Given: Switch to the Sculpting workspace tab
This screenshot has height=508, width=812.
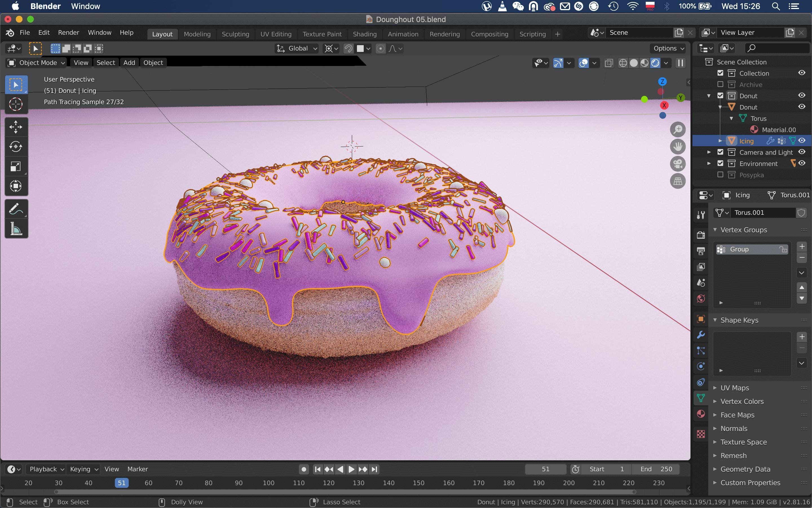Looking at the screenshot, I should (235, 34).
